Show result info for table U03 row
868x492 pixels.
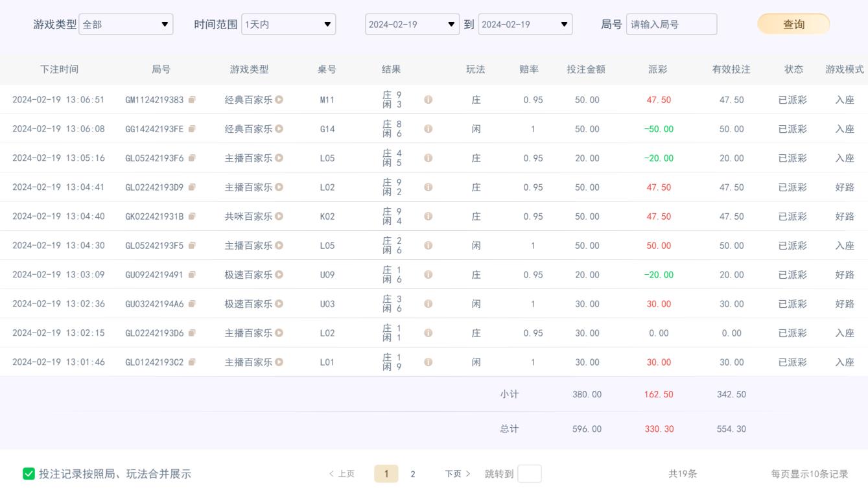point(428,304)
